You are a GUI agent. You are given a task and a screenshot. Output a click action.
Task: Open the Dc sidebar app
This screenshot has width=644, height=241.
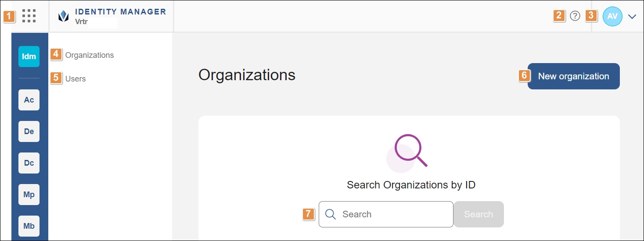pos(29,163)
